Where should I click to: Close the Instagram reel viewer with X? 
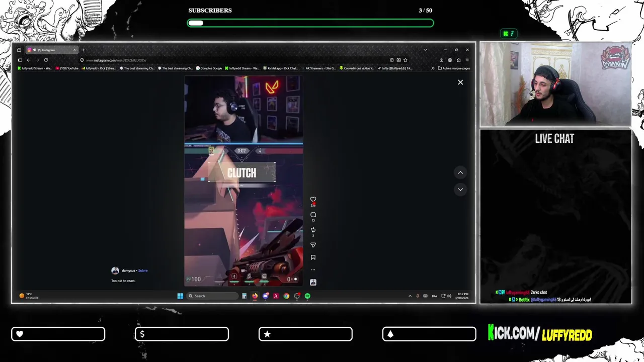point(460,82)
